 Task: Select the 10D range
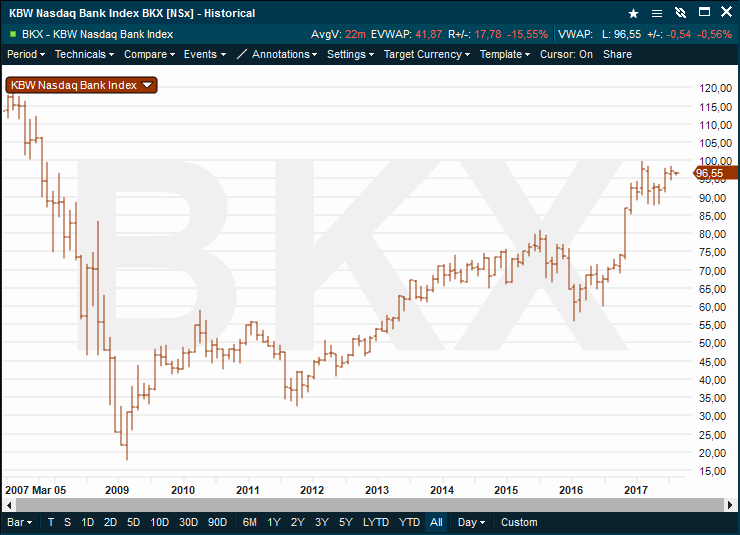[160, 522]
